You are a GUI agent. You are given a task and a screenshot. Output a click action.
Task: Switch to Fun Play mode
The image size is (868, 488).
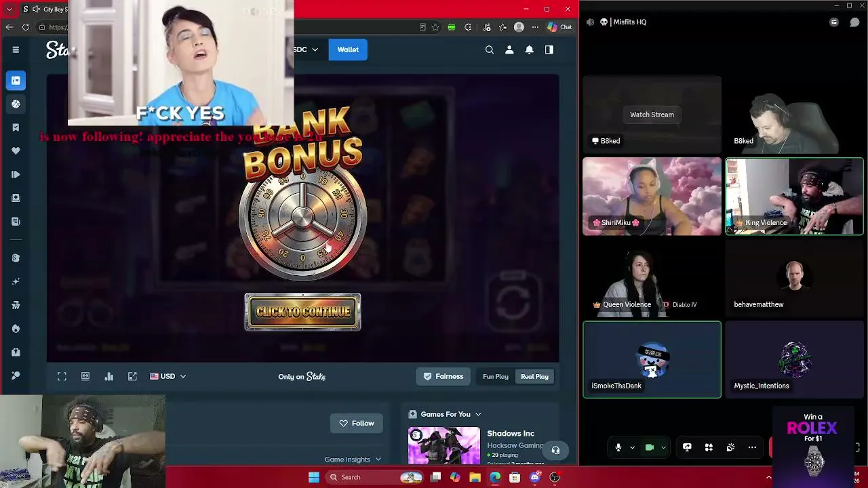click(496, 376)
